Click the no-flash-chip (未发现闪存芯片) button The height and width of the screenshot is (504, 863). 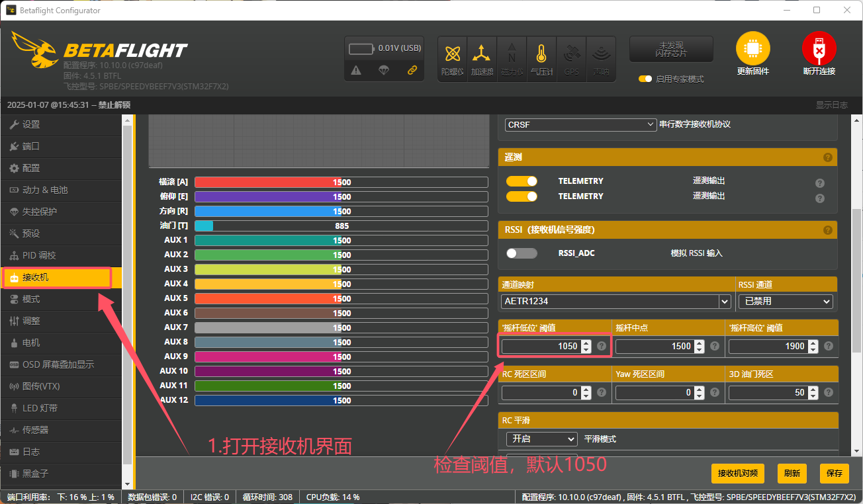pos(671,49)
